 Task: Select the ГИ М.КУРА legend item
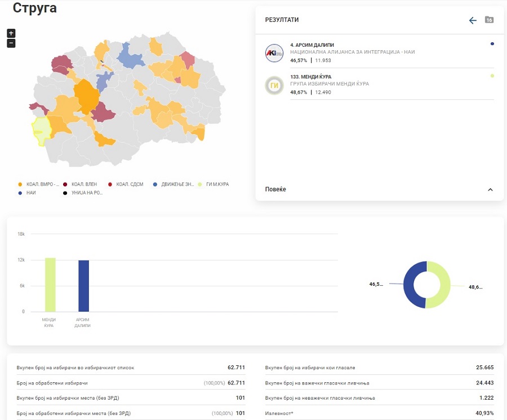[213, 184]
